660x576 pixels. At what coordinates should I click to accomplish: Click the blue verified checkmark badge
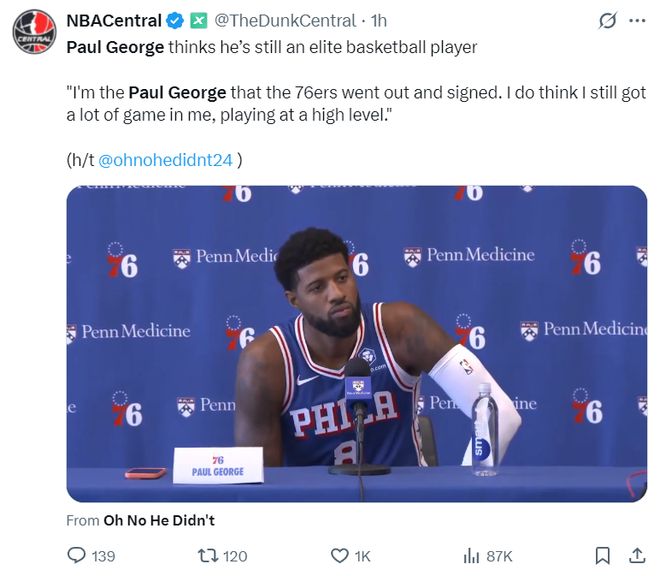tap(174, 20)
